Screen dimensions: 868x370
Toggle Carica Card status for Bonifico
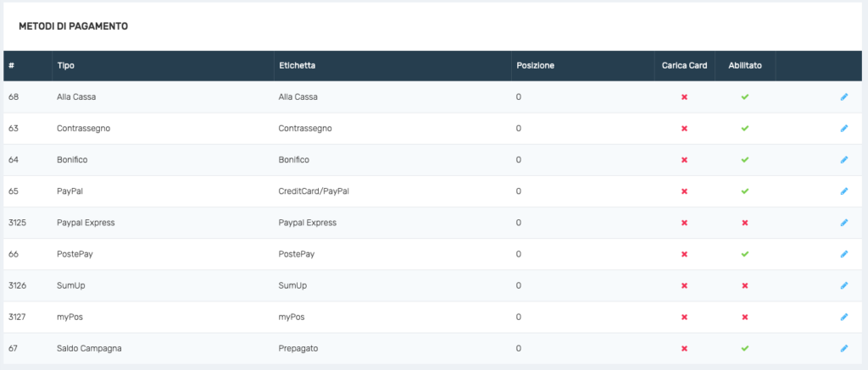pos(684,160)
